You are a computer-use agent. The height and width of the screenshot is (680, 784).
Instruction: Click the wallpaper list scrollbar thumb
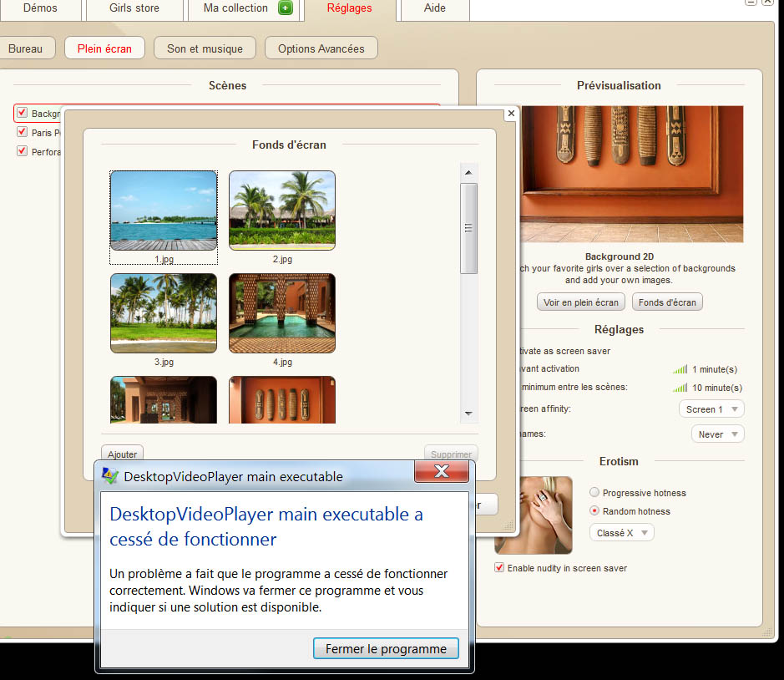point(468,228)
